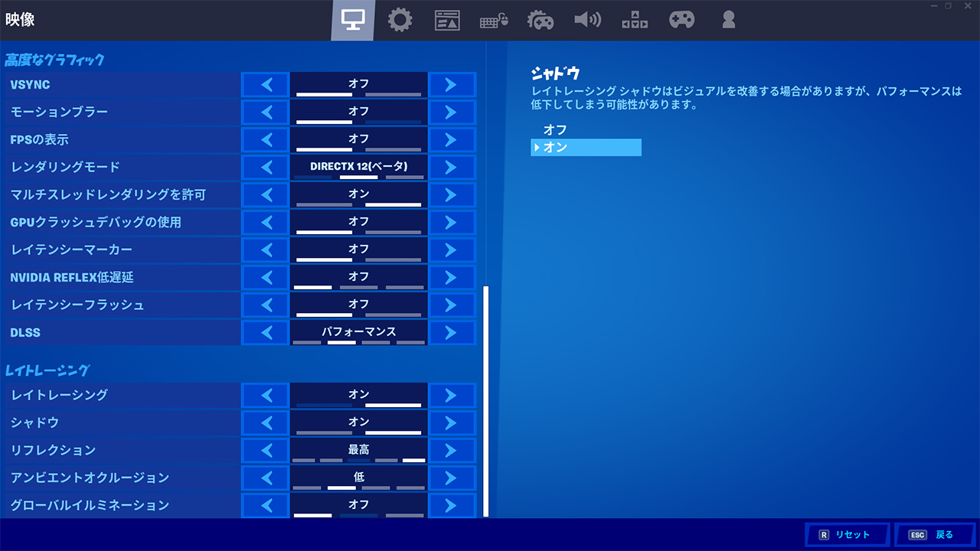Toggle FPSの表示 value オフ
Screen dimensions: 980x551
(x=358, y=139)
